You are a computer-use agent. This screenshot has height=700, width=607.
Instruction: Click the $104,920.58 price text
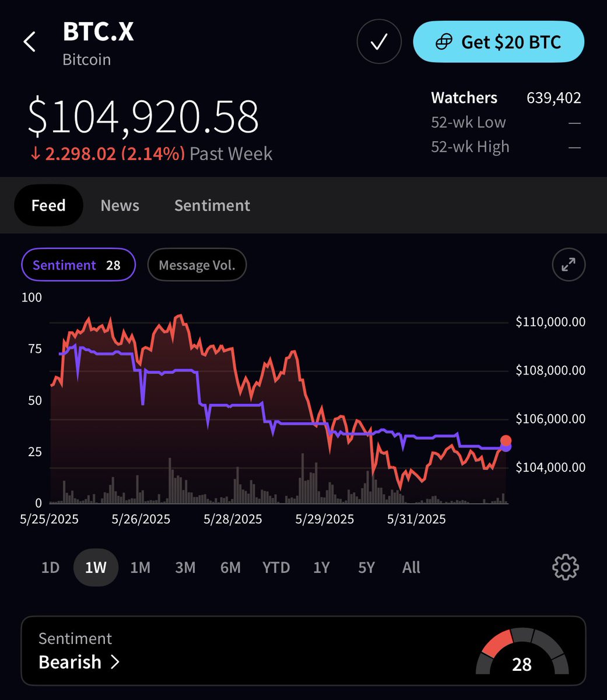143,117
